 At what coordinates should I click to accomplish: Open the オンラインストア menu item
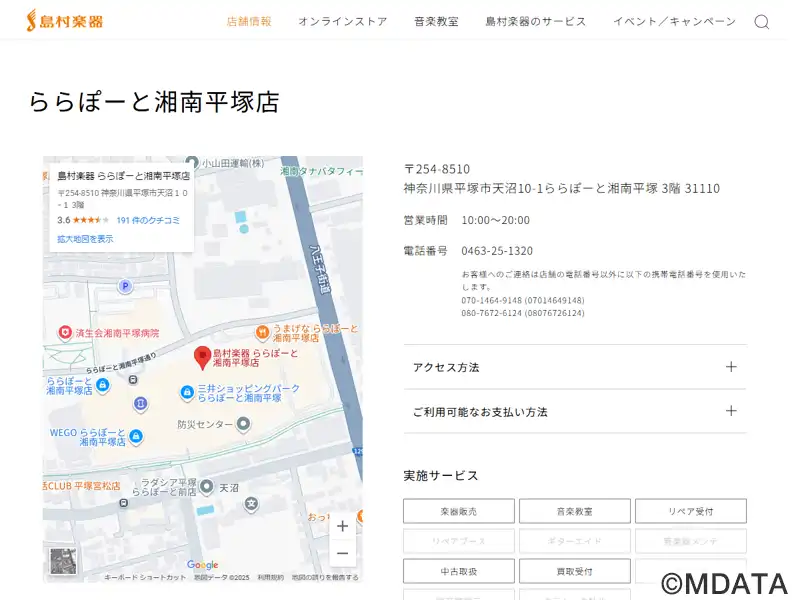point(342,21)
